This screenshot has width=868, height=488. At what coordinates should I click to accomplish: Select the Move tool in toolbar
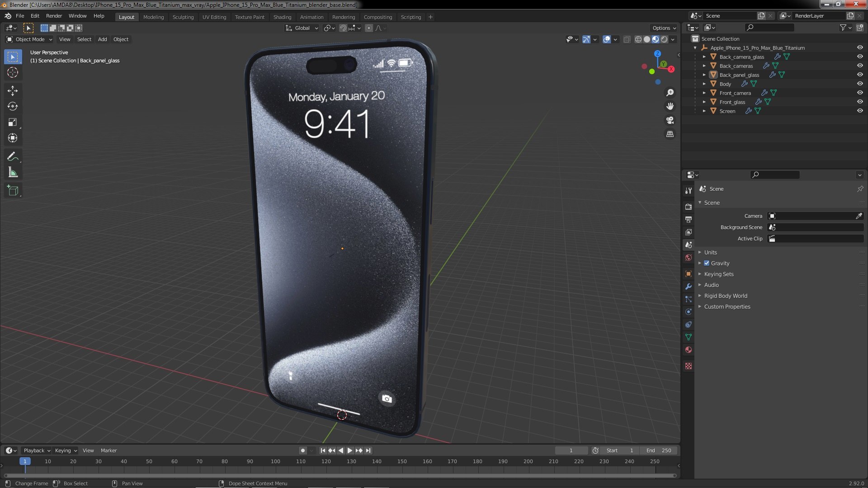(13, 91)
